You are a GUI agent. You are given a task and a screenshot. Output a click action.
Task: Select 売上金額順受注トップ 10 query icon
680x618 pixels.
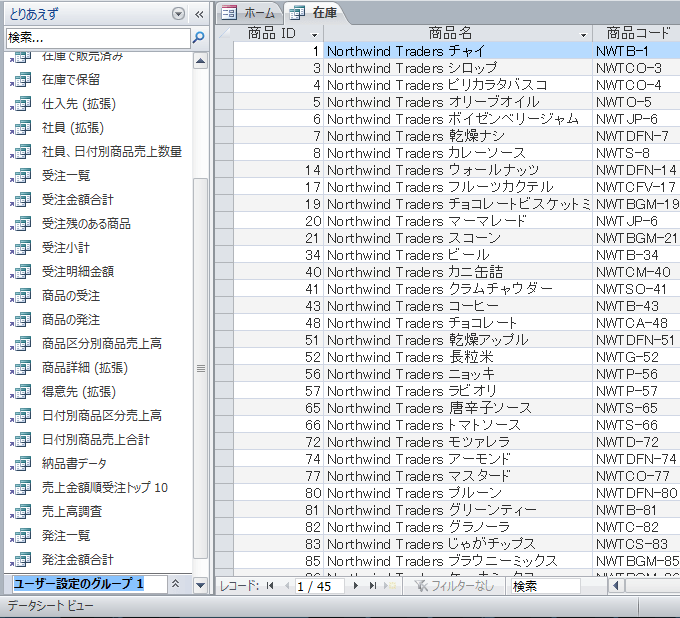point(21,488)
